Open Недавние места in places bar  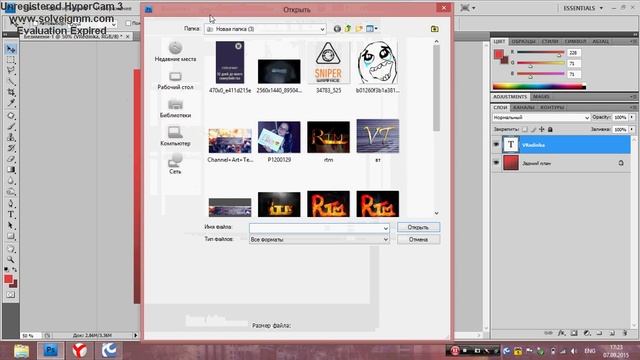tap(175, 52)
